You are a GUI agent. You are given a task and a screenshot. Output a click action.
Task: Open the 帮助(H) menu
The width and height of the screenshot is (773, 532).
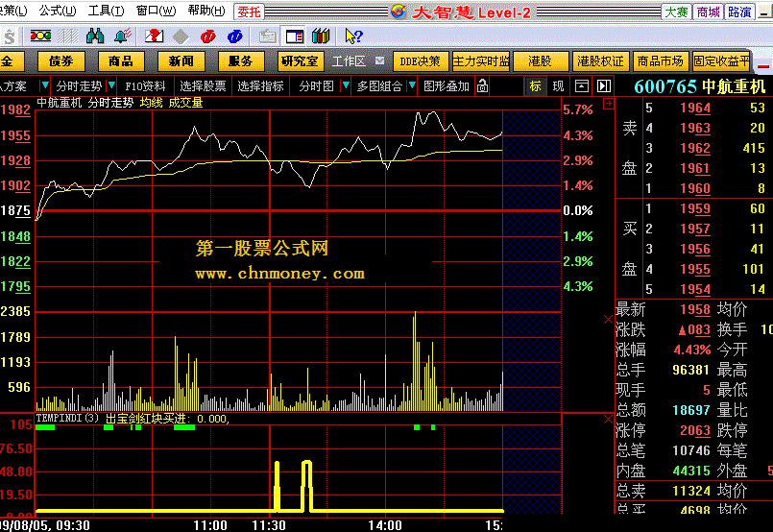point(206,11)
